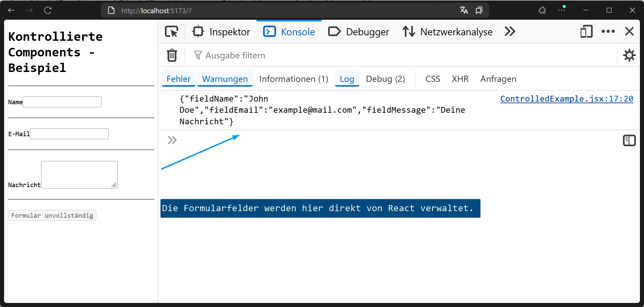Click the E-Mail input field
Screen dimensions: 644x307
[x=69, y=134]
